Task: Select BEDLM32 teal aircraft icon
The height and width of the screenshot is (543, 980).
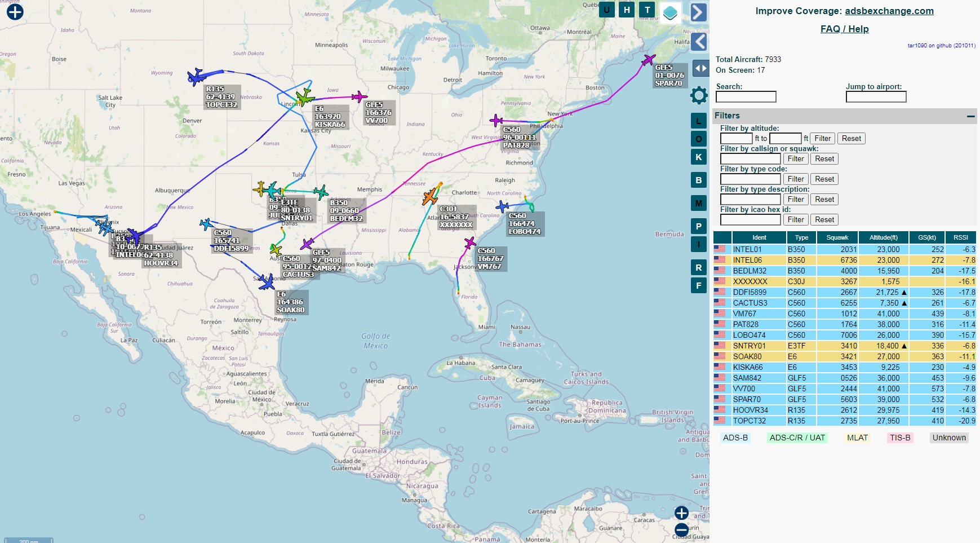Action: (321, 192)
